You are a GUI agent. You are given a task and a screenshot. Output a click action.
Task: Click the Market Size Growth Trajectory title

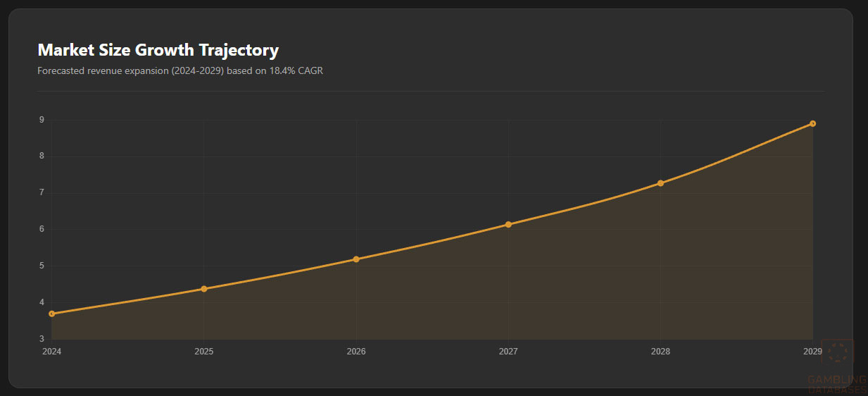(158, 50)
